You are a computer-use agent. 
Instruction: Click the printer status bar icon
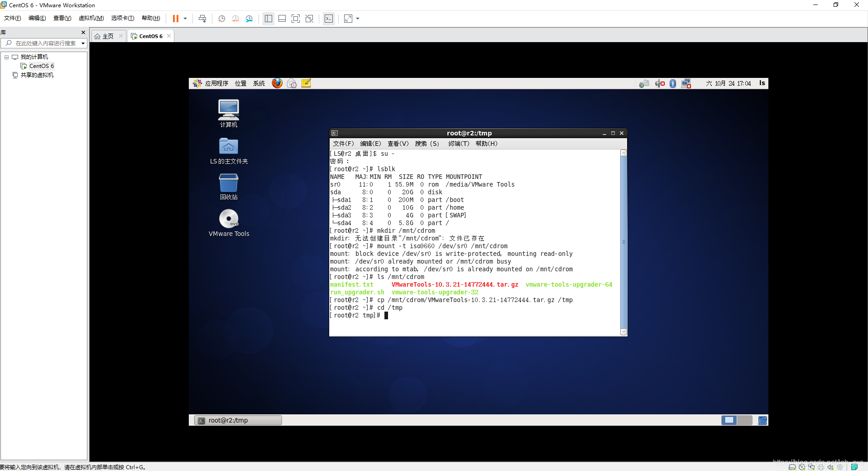[821, 467]
